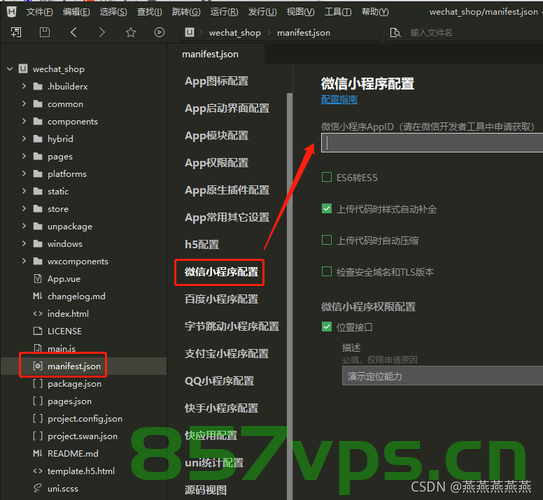Viewport: 543px width, 500px height.
Task: Open App图标配置 section
Action: 217,81
